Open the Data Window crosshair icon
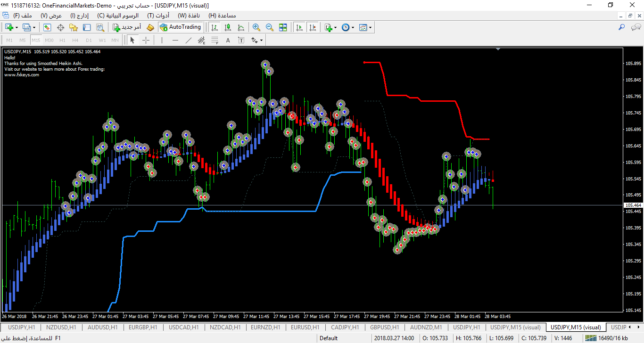Screen dimensions: 644x343 click(60, 27)
